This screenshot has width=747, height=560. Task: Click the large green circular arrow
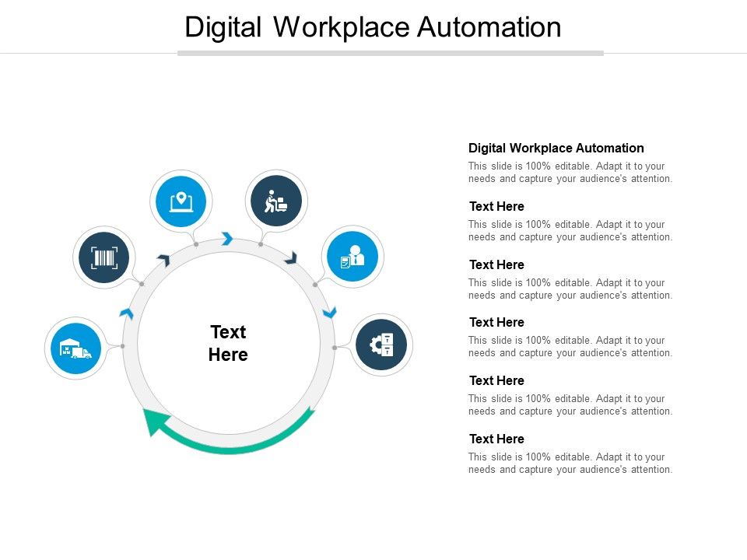229,430
